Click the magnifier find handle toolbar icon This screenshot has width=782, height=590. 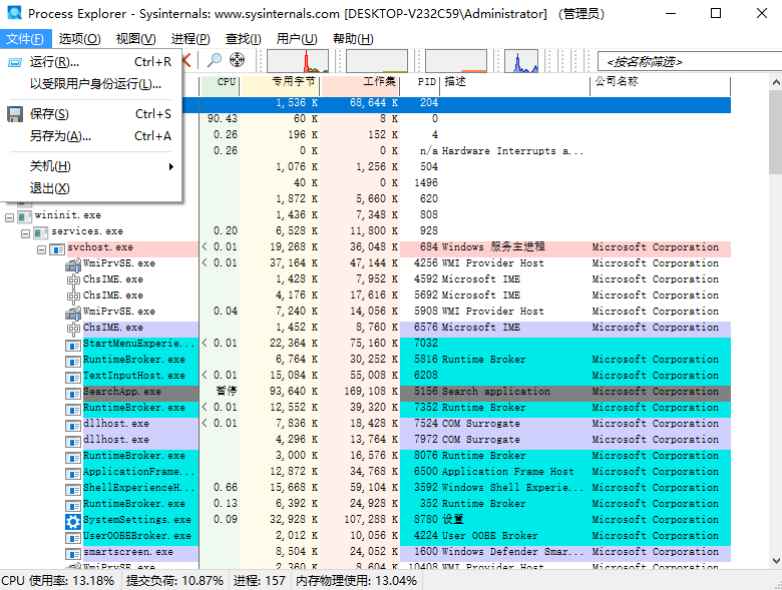pos(214,60)
